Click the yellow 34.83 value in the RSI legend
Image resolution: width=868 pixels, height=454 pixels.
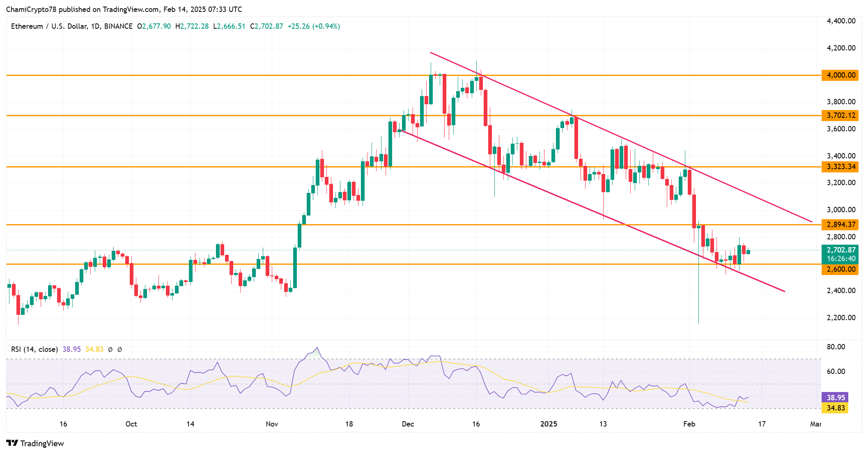click(94, 349)
